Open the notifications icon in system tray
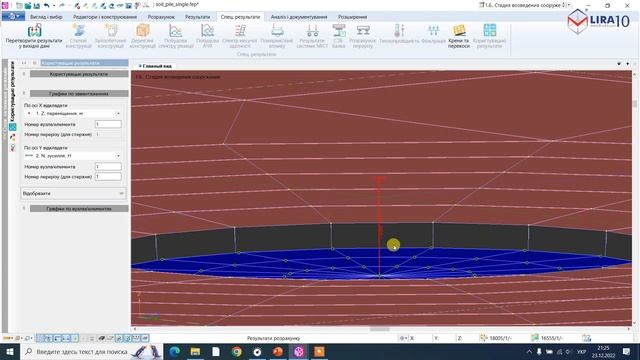This screenshot has height=360, width=640. tap(626, 351)
